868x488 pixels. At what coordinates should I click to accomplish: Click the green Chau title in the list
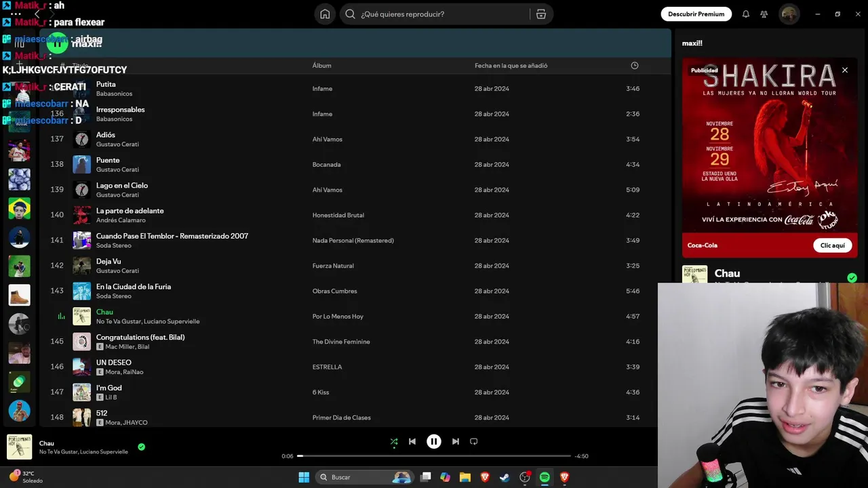pyautogui.click(x=104, y=312)
